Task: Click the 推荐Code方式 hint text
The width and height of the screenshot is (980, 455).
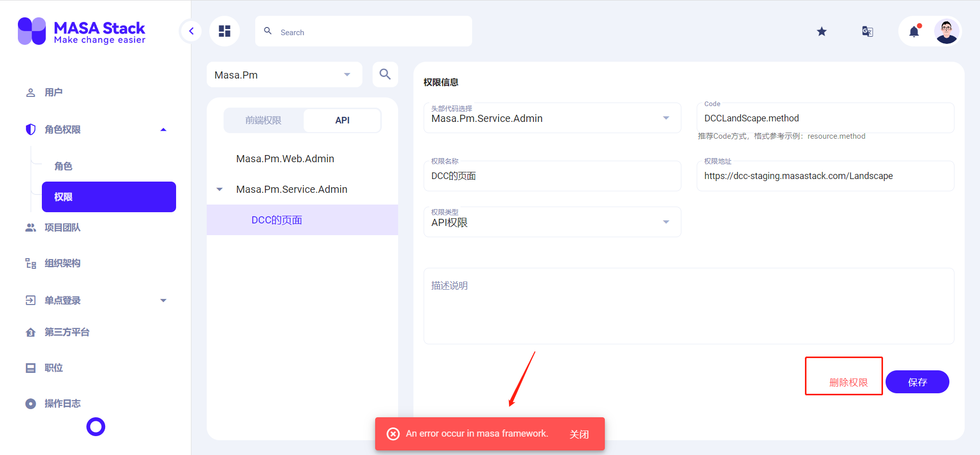Action: [781, 136]
